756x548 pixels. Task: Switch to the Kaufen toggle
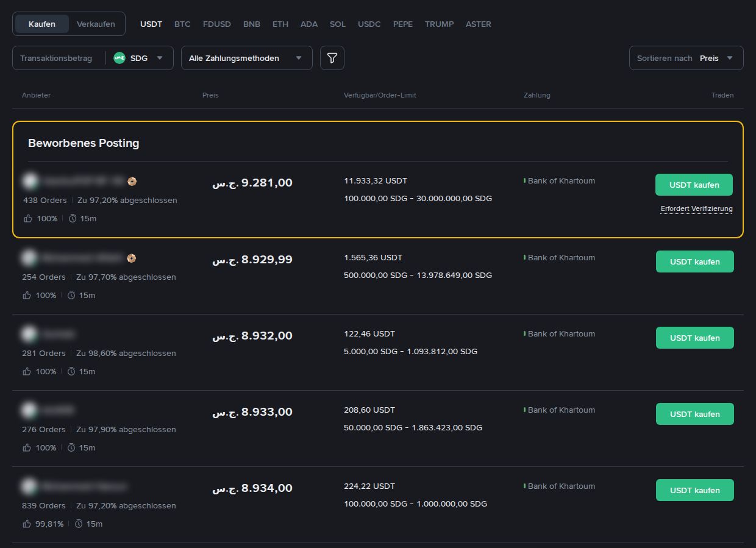pyautogui.click(x=42, y=24)
